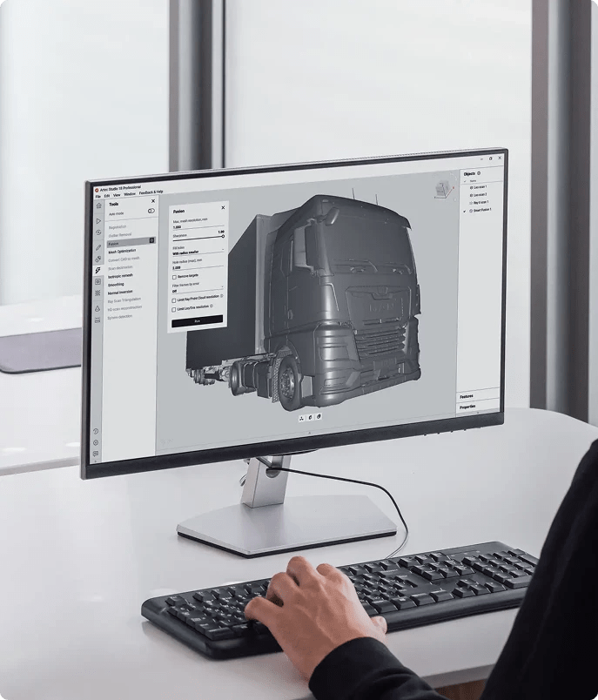598x700 pixels.
Task: Select the Eraser-shaped sidebar icon
Action: (x=98, y=259)
